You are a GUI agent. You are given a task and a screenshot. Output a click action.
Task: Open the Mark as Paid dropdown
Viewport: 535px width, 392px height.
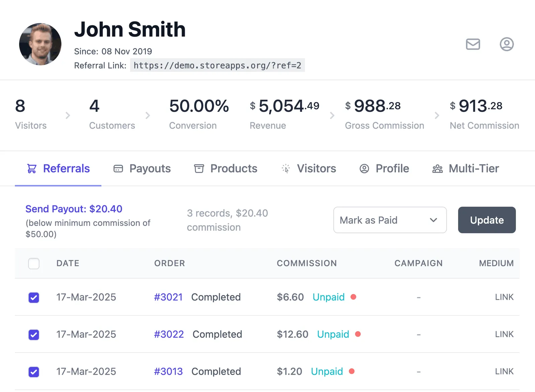(390, 220)
